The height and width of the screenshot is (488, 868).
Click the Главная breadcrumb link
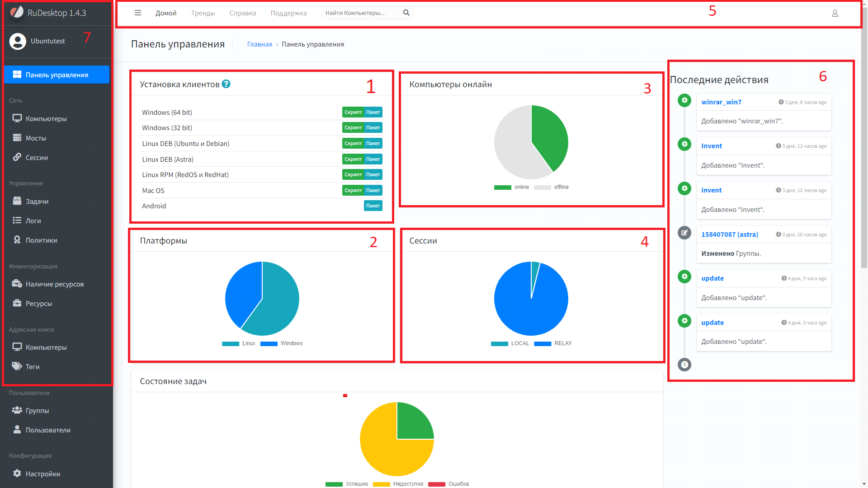pos(259,44)
